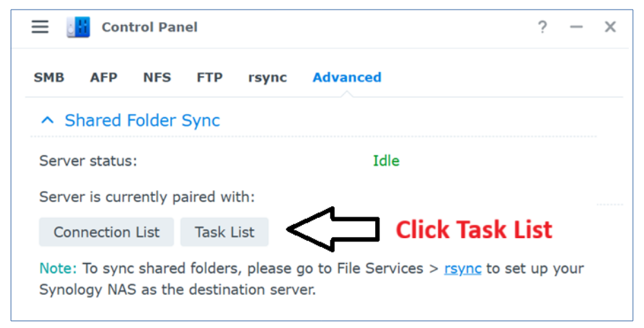Open the AFP tab
The image size is (644, 328).
pos(104,78)
